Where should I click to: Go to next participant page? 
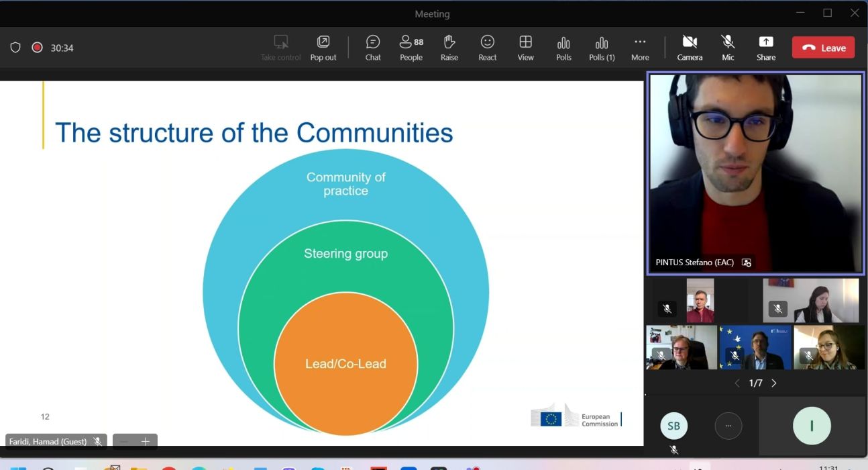[774, 383]
